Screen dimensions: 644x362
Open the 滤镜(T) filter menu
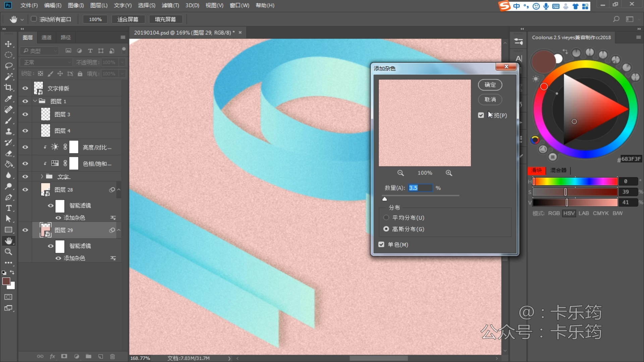[170, 5]
